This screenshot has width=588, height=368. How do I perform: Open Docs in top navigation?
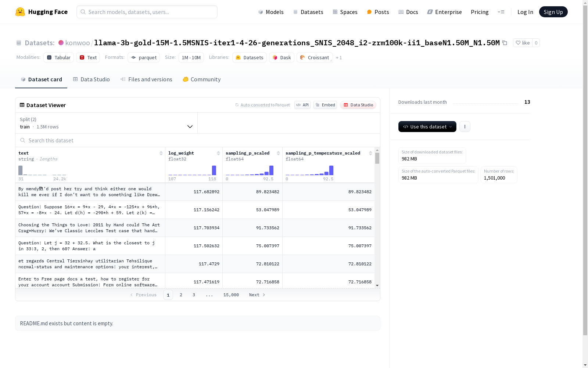pos(408,12)
